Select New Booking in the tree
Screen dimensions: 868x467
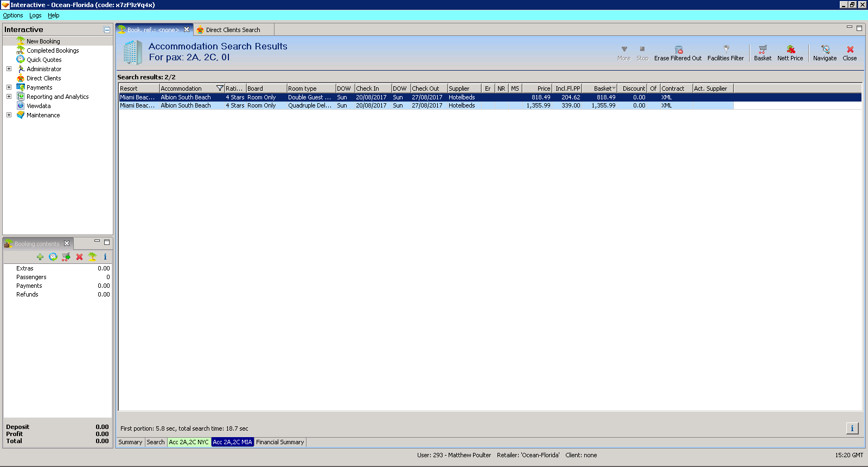(x=43, y=41)
